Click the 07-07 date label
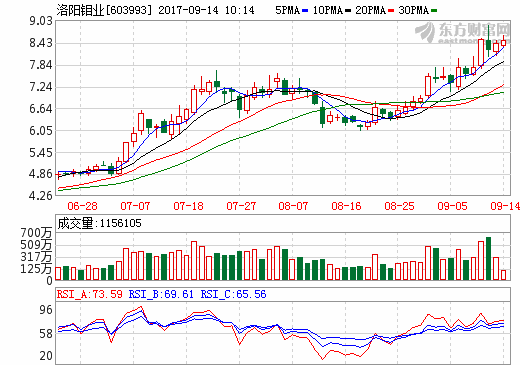The height and width of the screenshot is (365, 520). click(135, 206)
